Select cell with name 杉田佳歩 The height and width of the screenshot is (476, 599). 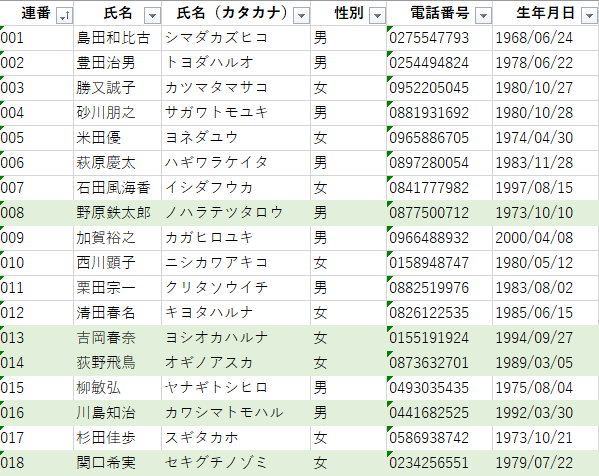[118, 438]
